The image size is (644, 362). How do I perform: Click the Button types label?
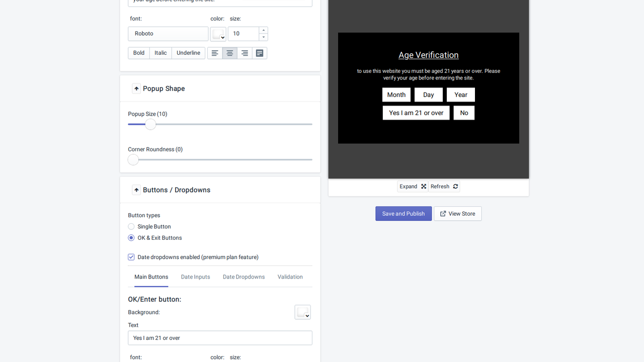[144, 215]
